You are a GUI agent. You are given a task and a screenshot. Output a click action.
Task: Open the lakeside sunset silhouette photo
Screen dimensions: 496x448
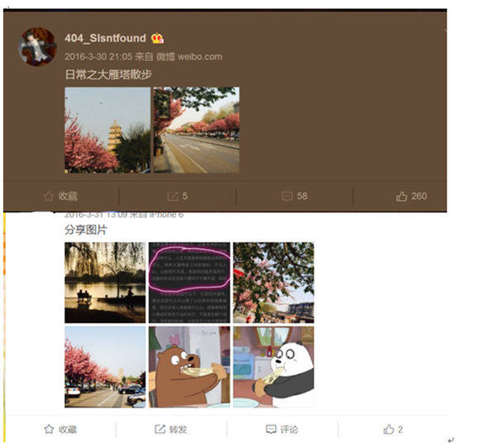pos(105,283)
